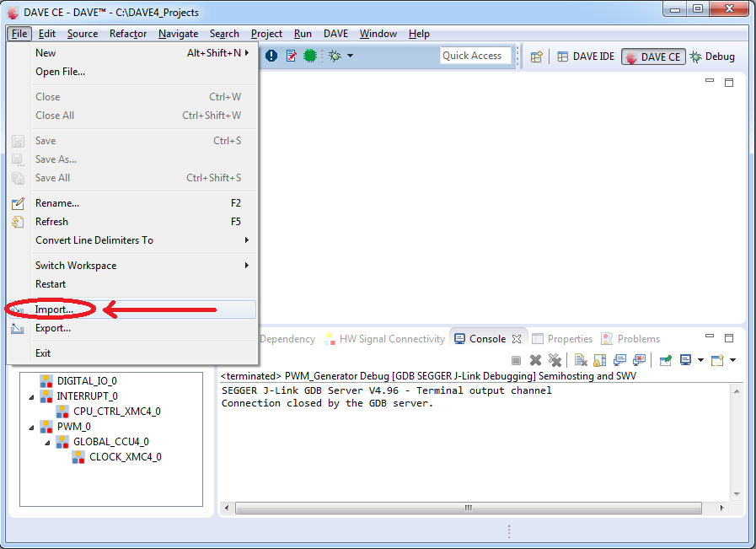Click the Remove All Terminated Launches icon
The height and width of the screenshot is (549, 756).
(x=555, y=360)
